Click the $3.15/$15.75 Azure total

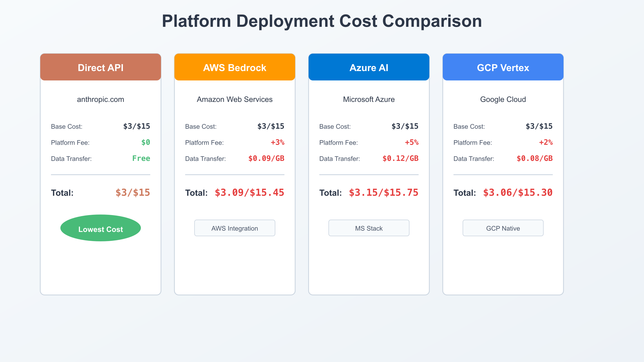pyautogui.click(x=383, y=193)
